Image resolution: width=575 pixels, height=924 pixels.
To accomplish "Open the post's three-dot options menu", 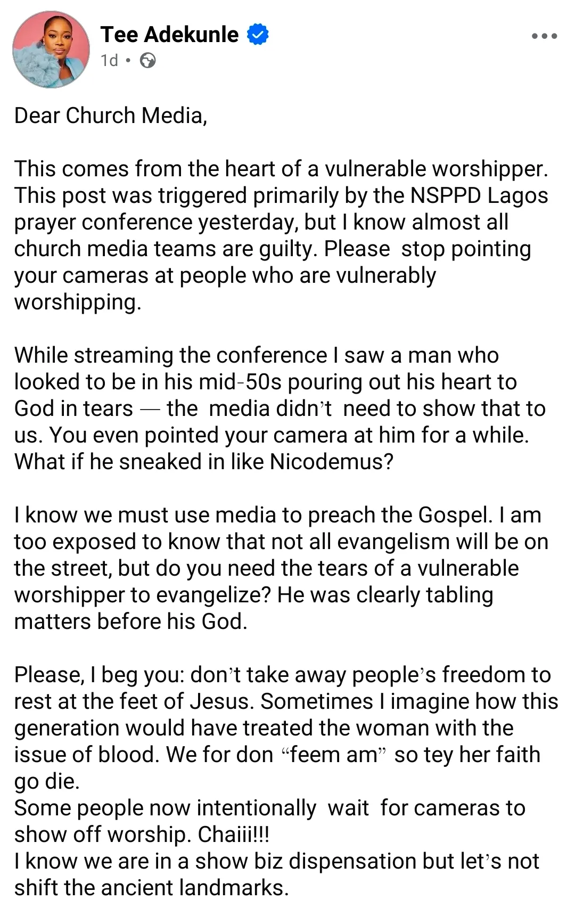I will click(544, 36).
